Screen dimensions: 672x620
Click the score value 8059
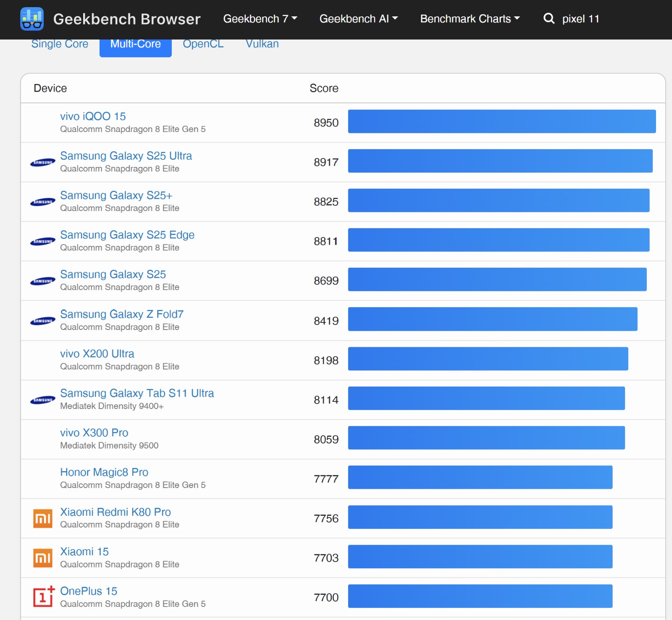326,440
